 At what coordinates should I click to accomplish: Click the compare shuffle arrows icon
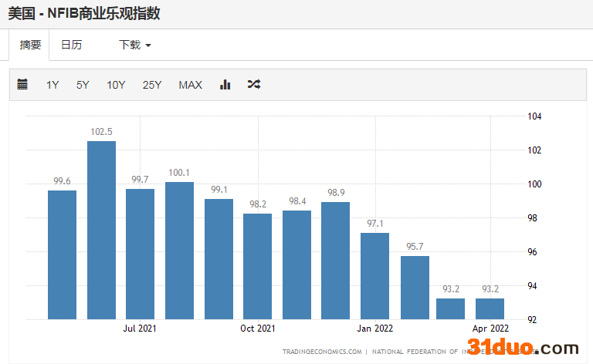254,84
